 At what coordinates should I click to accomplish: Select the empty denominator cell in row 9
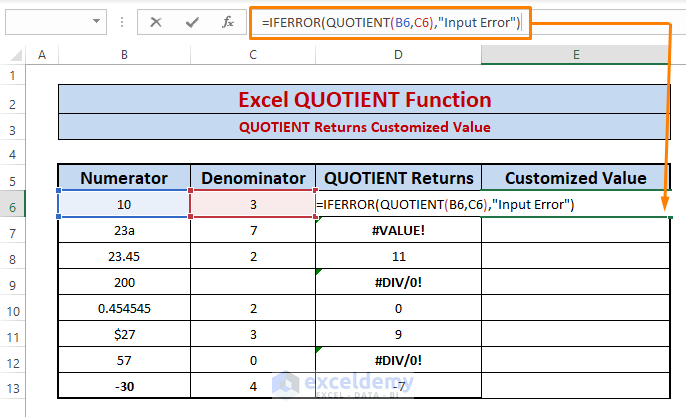253,282
